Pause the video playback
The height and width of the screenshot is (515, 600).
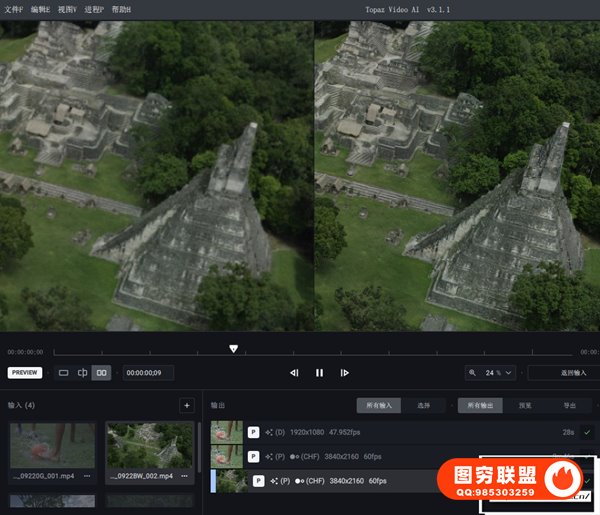(x=320, y=373)
